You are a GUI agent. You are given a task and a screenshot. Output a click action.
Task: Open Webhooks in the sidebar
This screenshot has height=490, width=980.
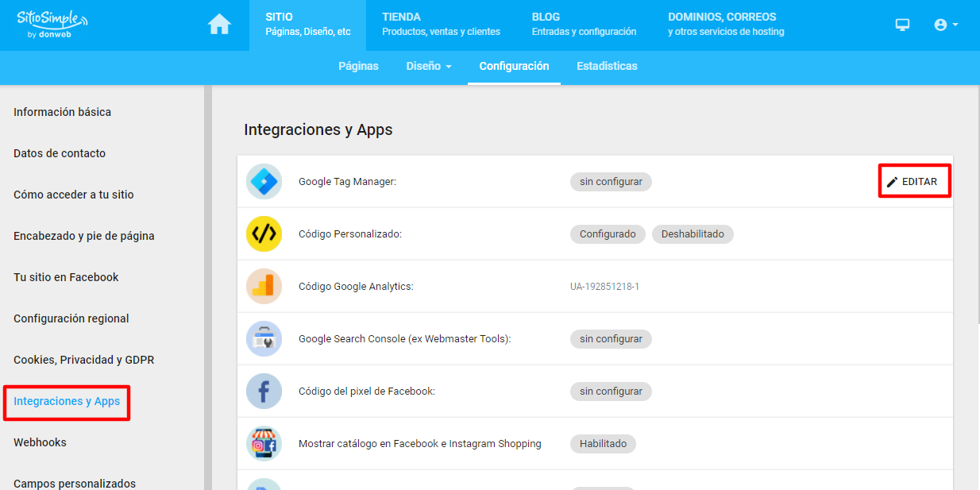[40, 442]
